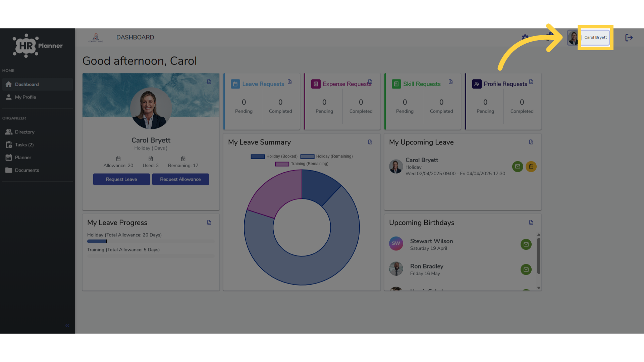Open the Leave Requests card title
Viewport: 644px width, 362px height.
tap(263, 84)
